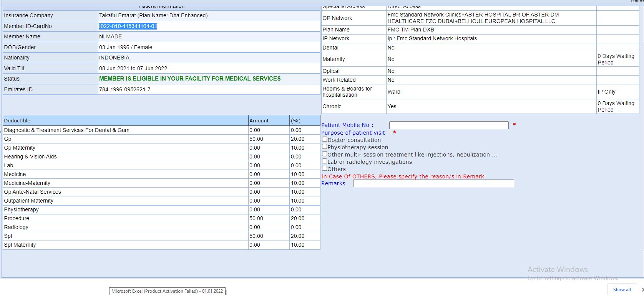The image size is (644, 295).
Task: Click the percentage (%) column header
Action: [295, 120]
